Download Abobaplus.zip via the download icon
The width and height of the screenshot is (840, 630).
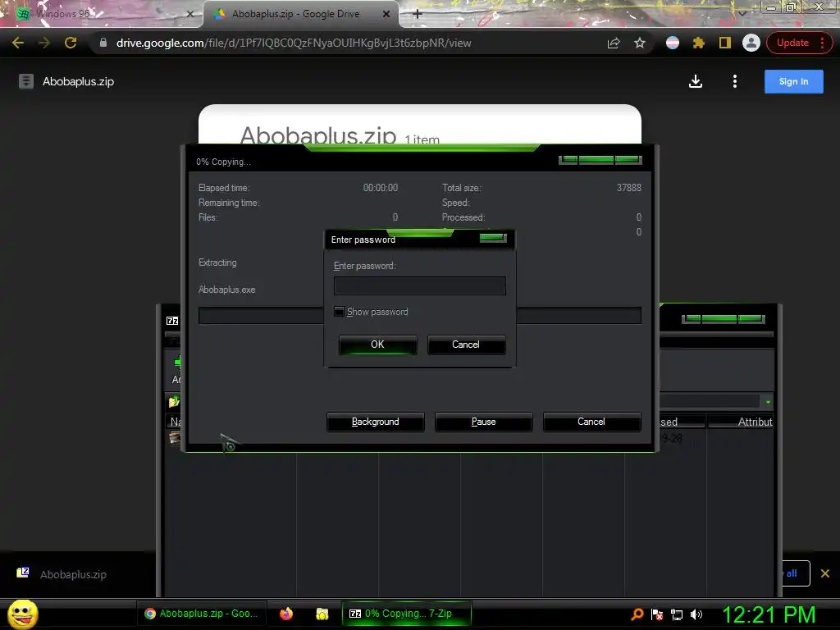(x=696, y=81)
